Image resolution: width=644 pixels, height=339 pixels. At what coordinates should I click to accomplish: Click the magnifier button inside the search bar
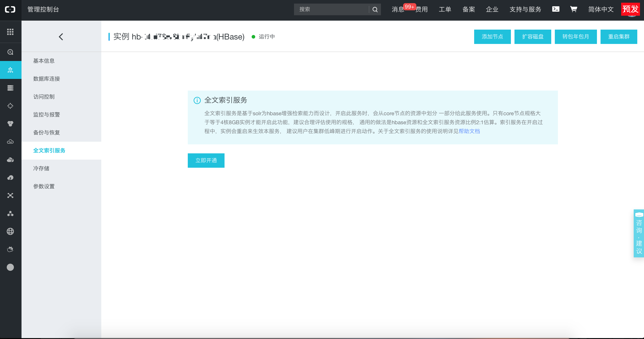(x=375, y=9)
